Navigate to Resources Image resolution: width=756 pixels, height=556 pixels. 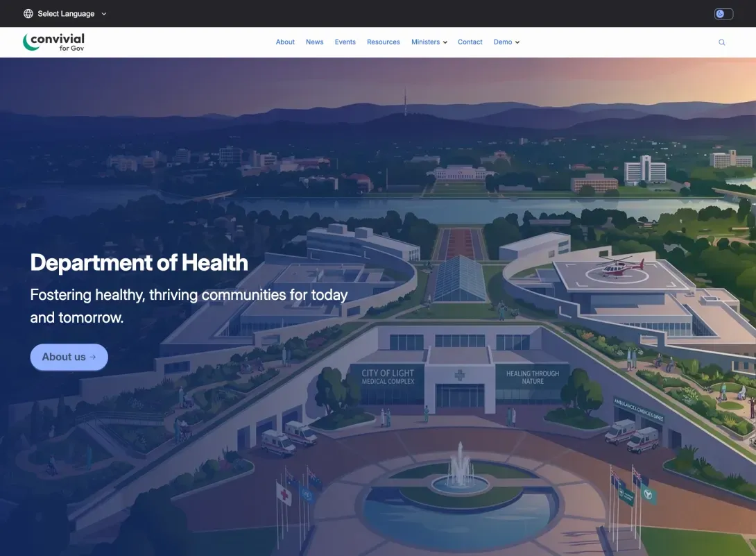[x=384, y=42]
